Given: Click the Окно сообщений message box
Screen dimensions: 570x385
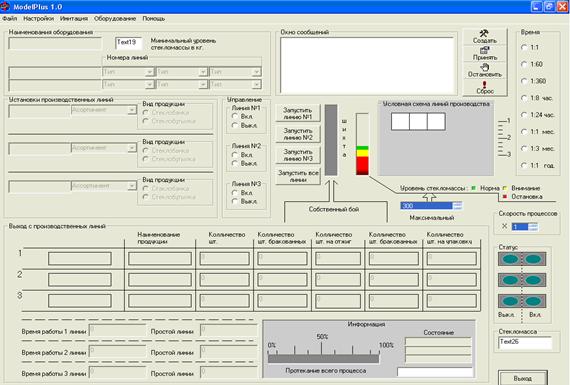Looking at the screenshot, I should click(x=367, y=65).
